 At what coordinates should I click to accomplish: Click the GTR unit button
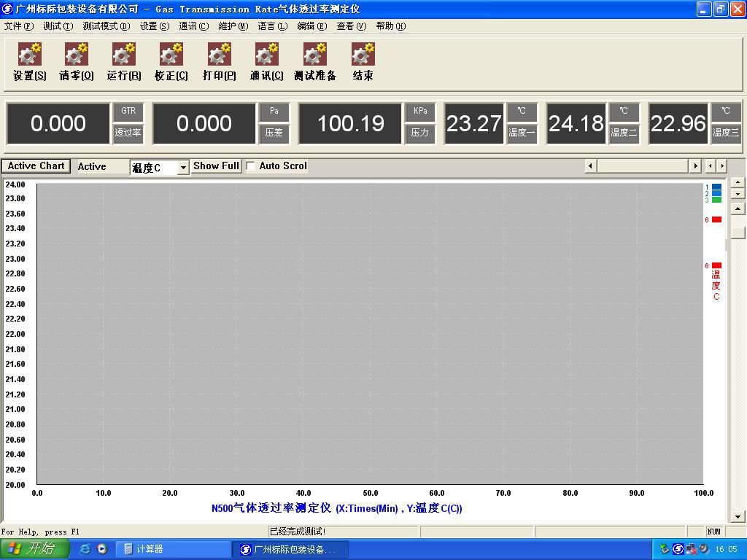tap(128, 111)
